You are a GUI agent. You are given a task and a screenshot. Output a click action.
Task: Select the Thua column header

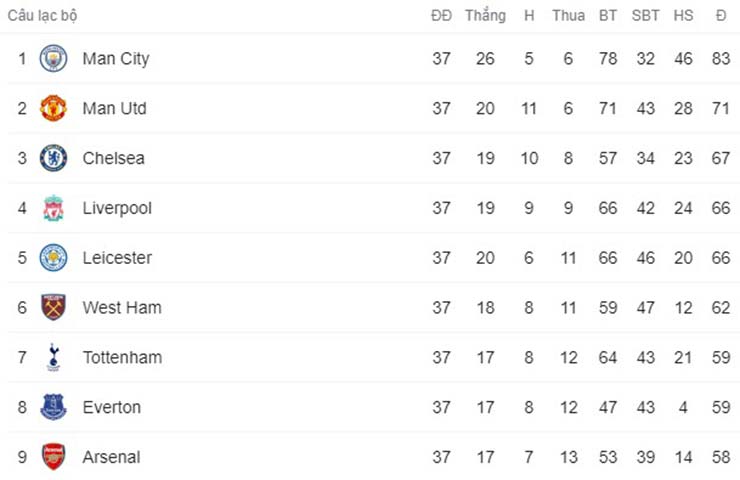coord(568,15)
